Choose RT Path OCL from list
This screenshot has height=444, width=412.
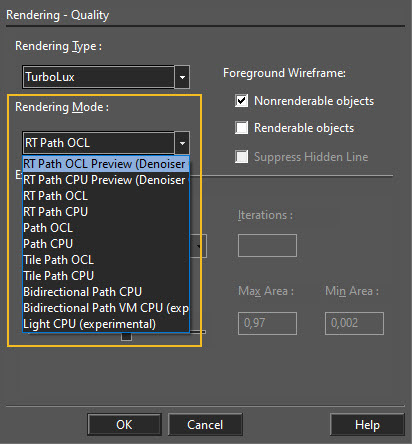click(x=106, y=196)
